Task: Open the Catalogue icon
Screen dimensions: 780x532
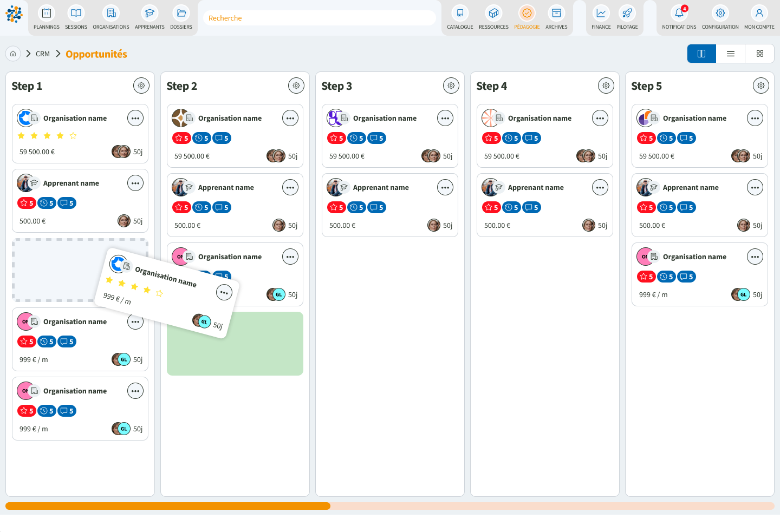Action: [460, 13]
